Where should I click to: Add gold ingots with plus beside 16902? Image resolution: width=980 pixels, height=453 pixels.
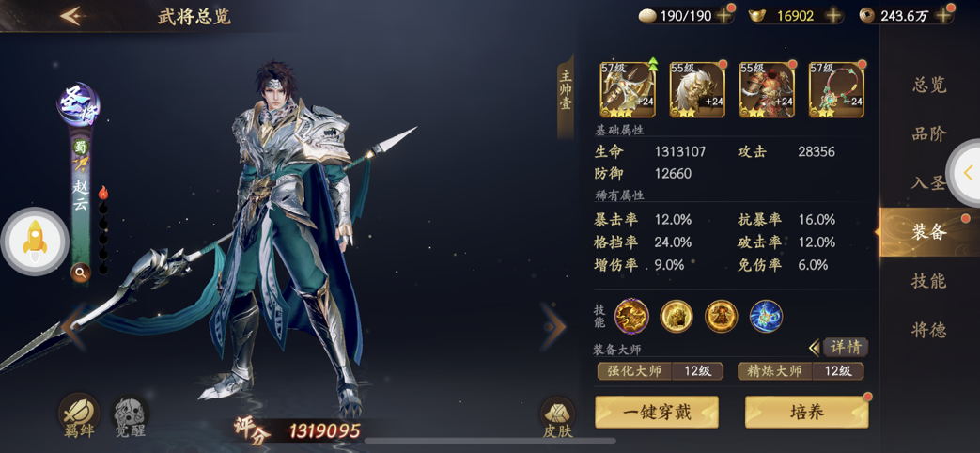pos(833,16)
